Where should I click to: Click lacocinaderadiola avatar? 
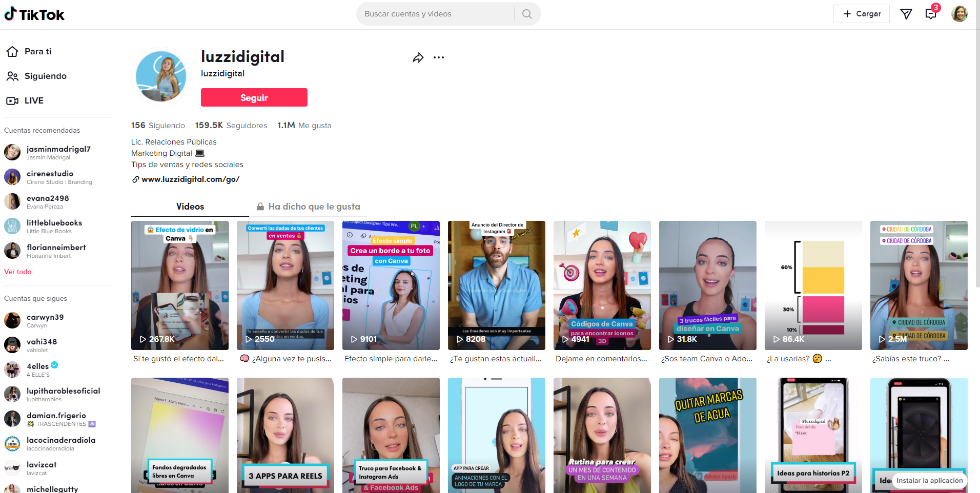point(12,443)
